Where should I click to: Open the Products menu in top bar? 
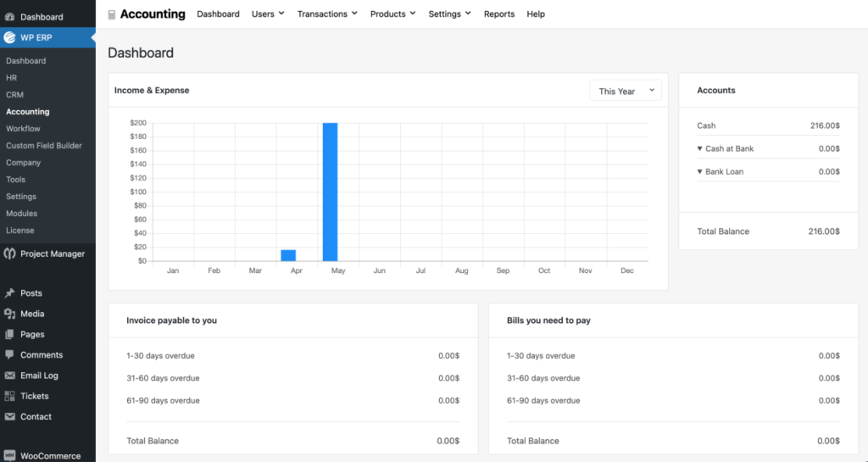tap(392, 14)
